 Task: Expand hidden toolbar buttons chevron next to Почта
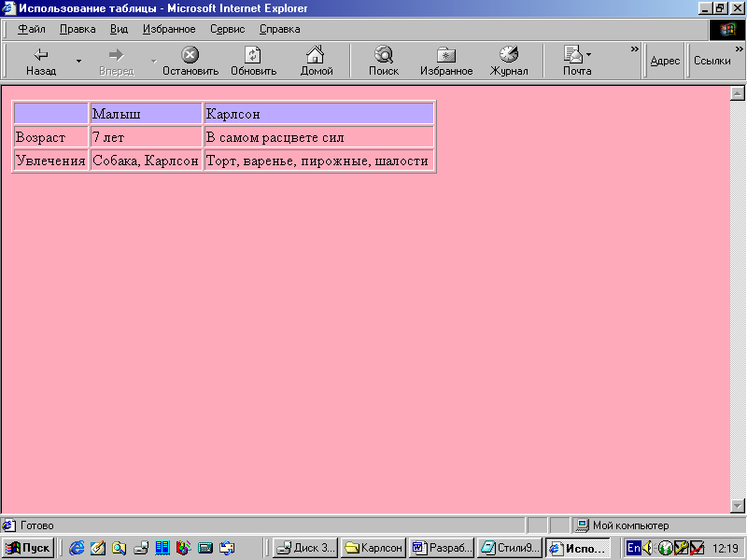(x=634, y=49)
